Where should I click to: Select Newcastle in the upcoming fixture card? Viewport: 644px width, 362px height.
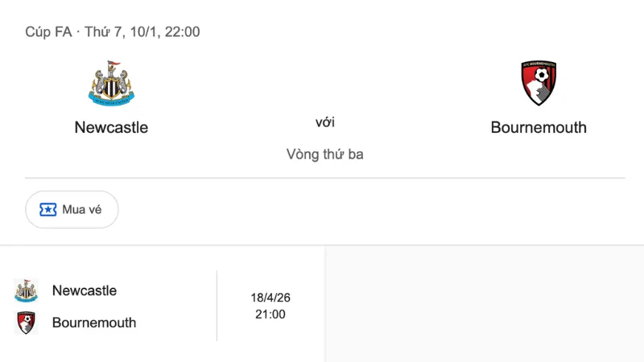tap(85, 290)
